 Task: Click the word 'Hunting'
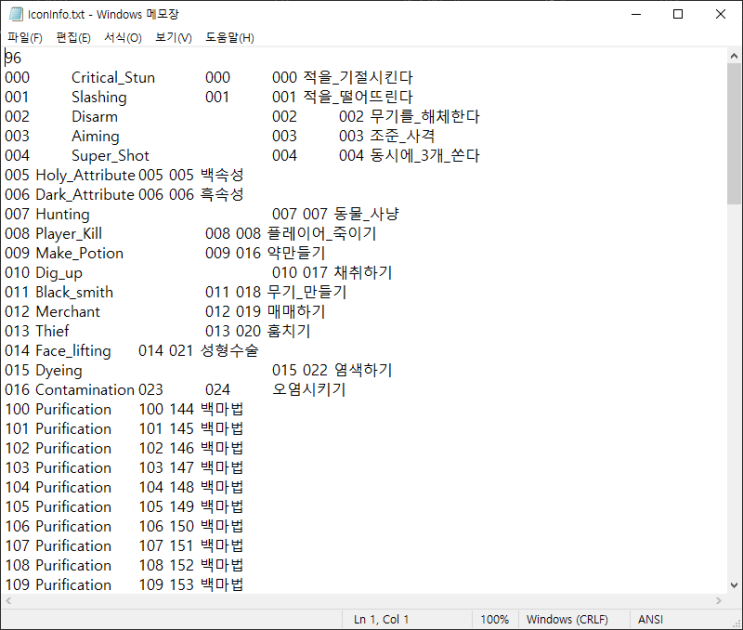point(63,214)
